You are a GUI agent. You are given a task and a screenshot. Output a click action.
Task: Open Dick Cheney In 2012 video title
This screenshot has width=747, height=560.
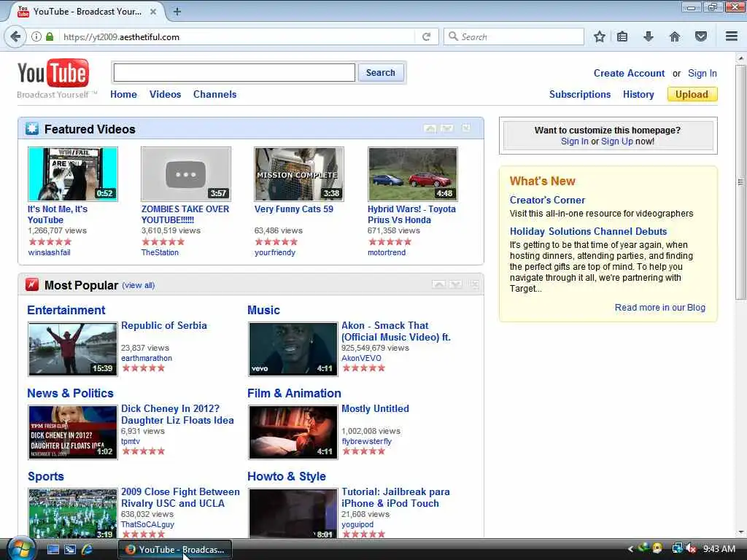coord(177,414)
